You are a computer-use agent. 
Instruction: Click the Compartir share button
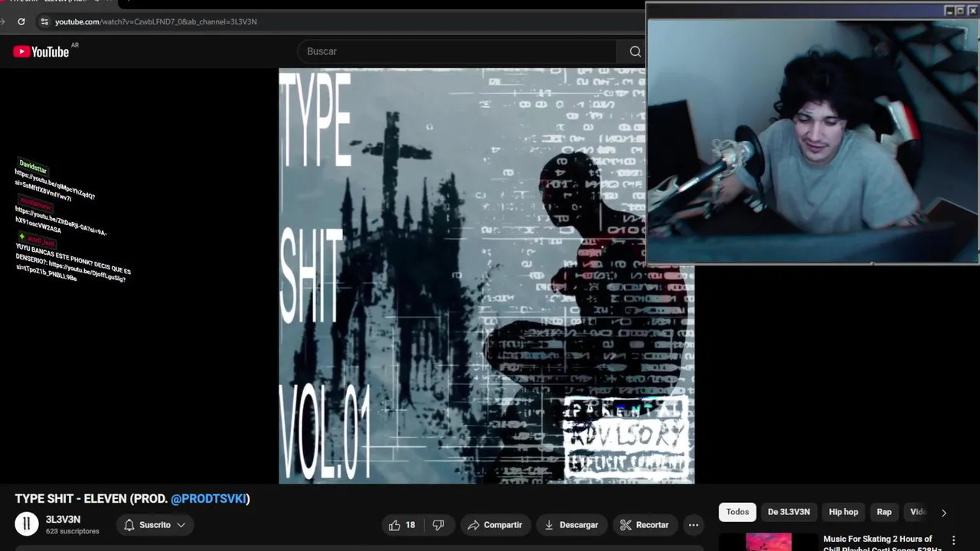click(x=495, y=525)
